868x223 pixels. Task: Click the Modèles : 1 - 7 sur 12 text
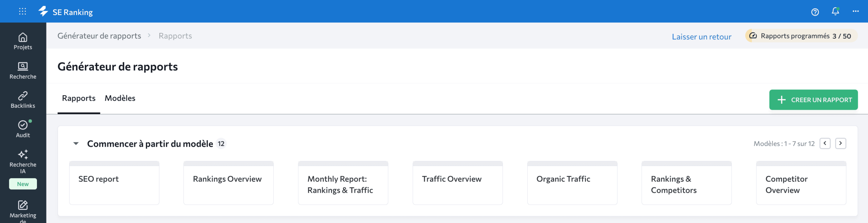[x=784, y=144]
